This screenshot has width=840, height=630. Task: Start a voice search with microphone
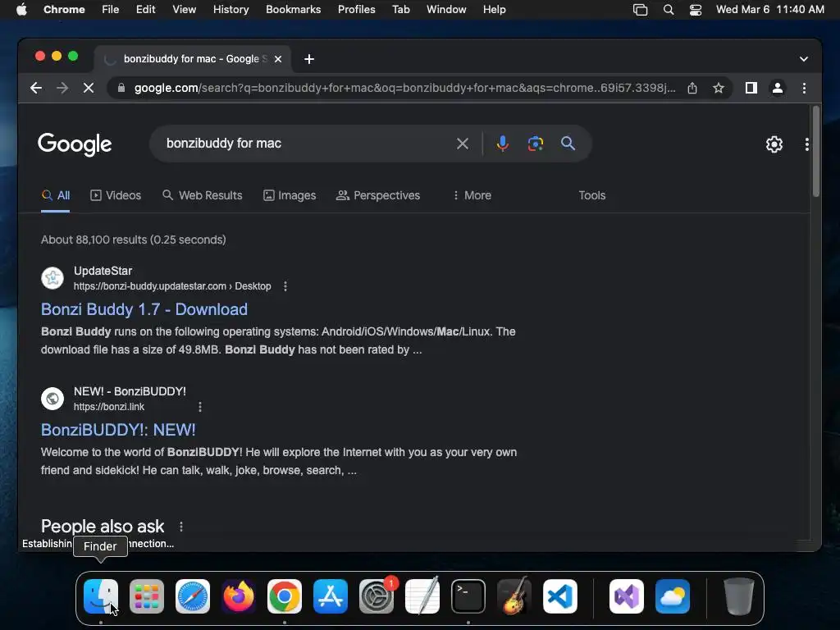point(503,144)
